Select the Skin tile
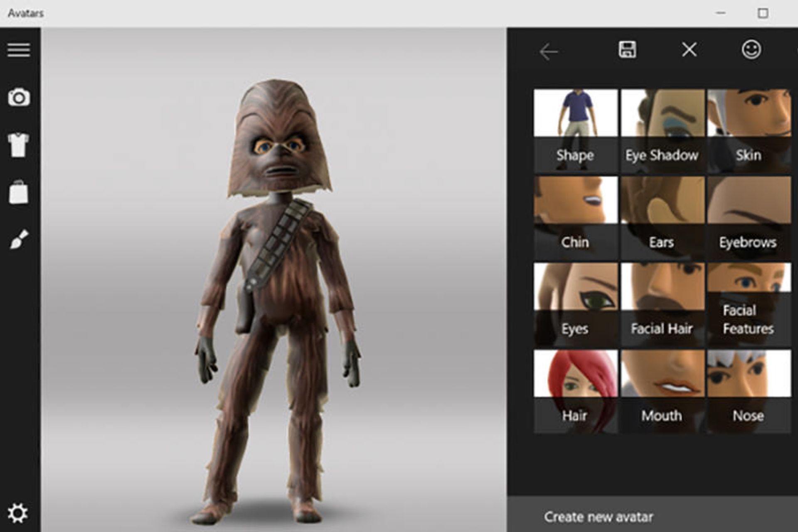This screenshot has width=798, height=532. point(749,131)
